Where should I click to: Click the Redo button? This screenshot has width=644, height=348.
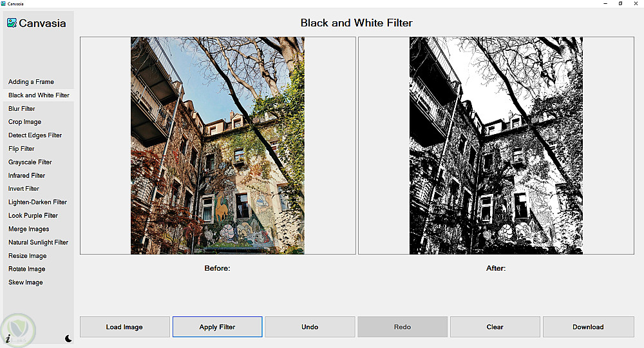coord(402,327)
